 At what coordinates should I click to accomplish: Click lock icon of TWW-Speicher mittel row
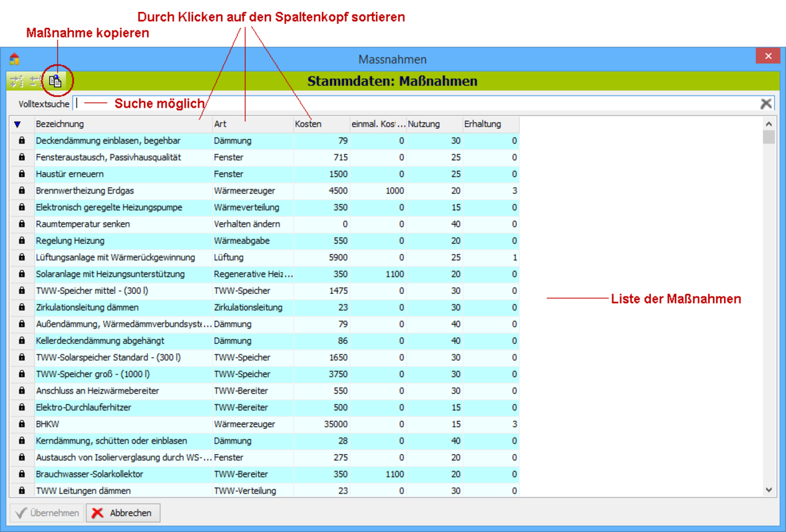pyautogui.click(x=21, y=291)
